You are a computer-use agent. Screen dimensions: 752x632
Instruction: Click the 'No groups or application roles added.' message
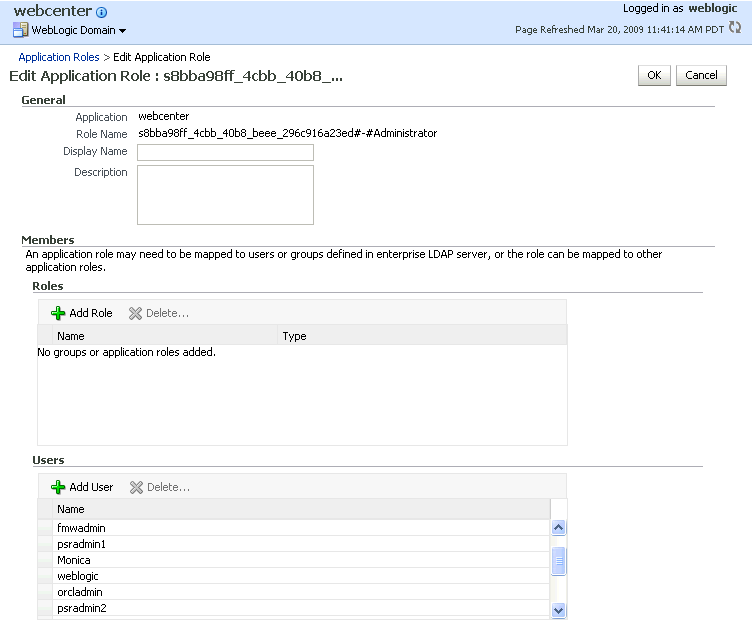pyautogui.click(x=127, y=352)
